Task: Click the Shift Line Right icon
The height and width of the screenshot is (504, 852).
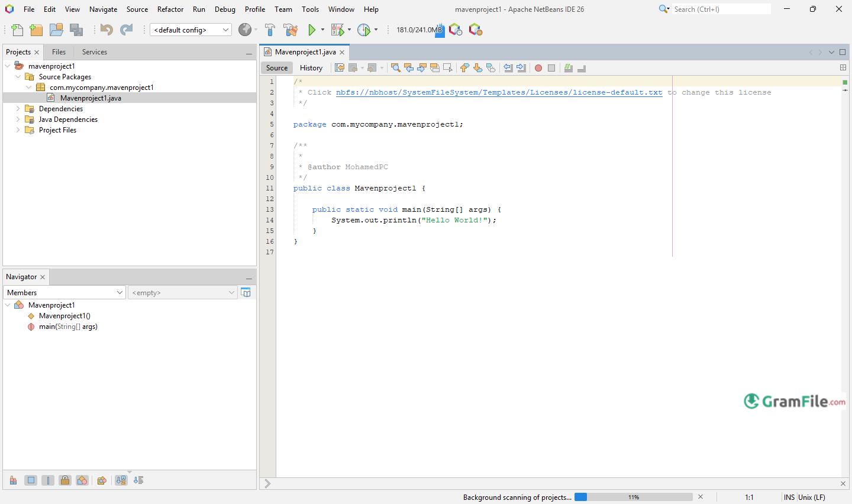Action: [x=521, y=68]
